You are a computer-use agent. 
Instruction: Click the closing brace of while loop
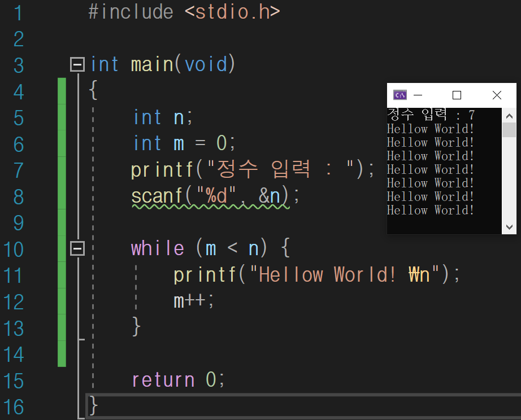point(137,327)
